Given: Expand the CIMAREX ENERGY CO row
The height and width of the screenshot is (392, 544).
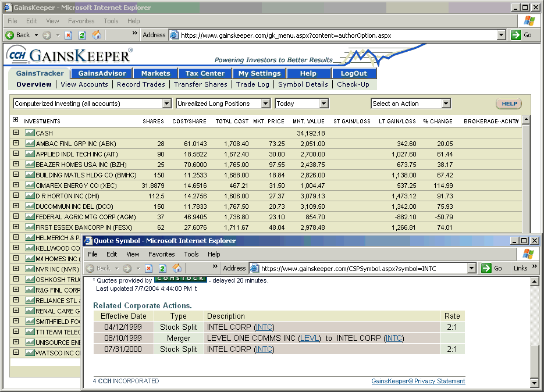Looking at the screenshot, I should click(16, 185).
